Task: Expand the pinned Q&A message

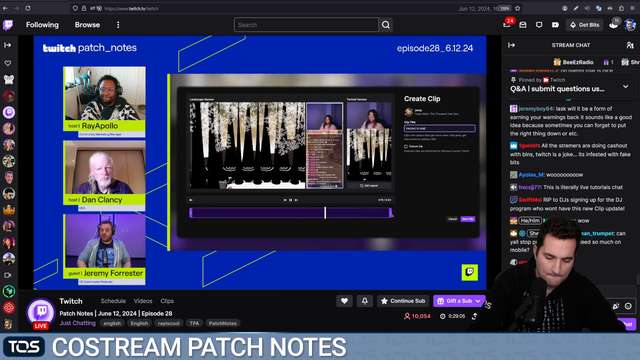Action: 625,87
